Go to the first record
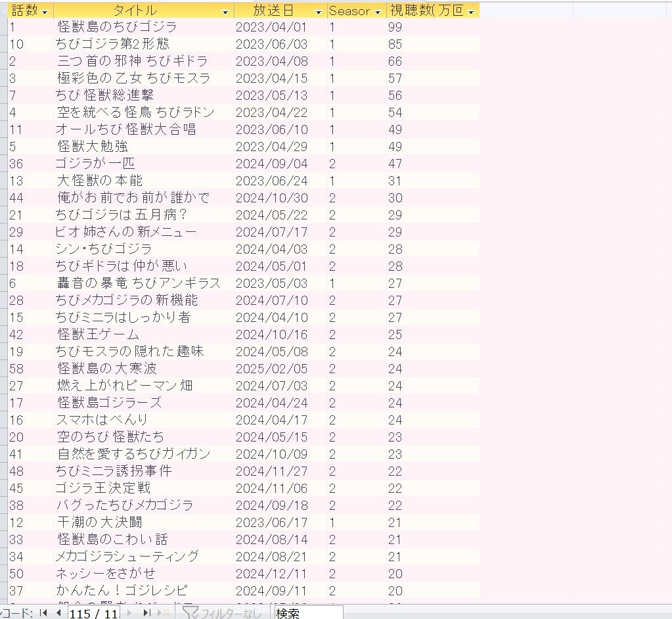Image resolution: width=672 pixels, height=619 pixels. point(43,613)
